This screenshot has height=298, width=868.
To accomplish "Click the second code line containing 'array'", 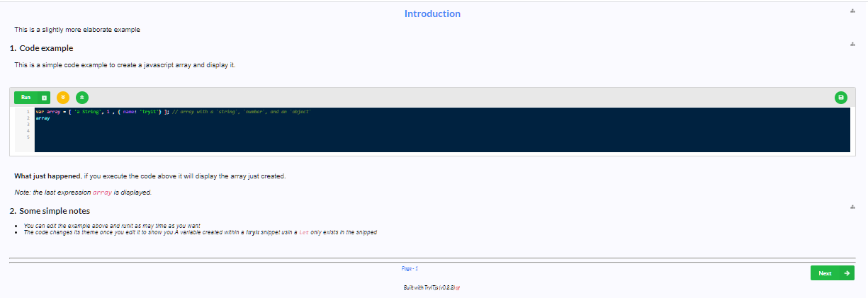I will point(43,118).
